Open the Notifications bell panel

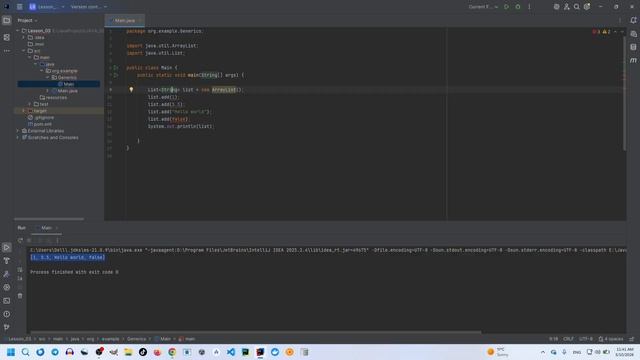(x=633, y=20)
